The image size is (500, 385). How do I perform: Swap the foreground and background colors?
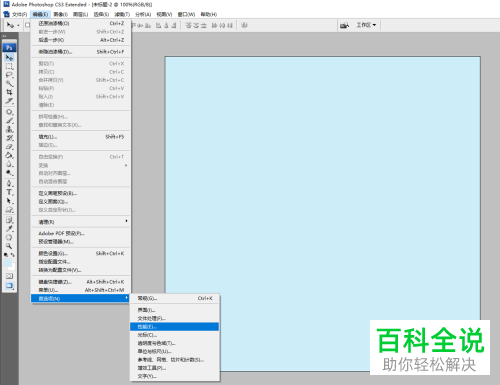point(13,255)
